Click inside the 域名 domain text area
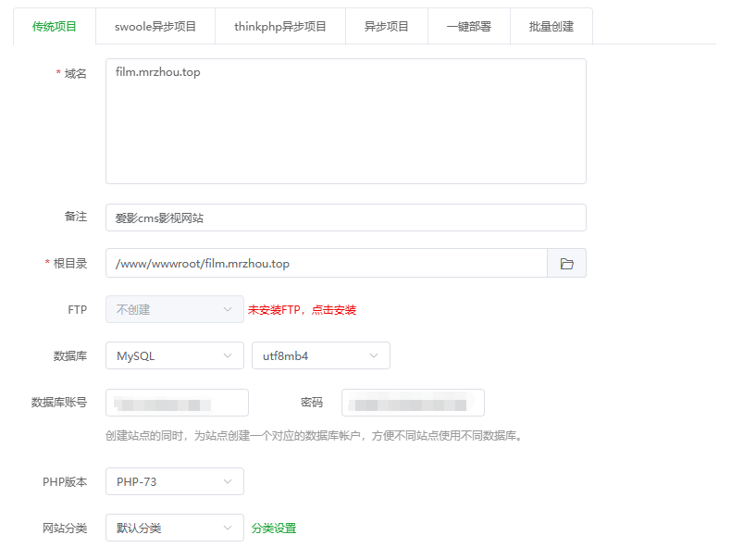Image resolution: width=731 pixels, height=560 pixels. point(345,121)
